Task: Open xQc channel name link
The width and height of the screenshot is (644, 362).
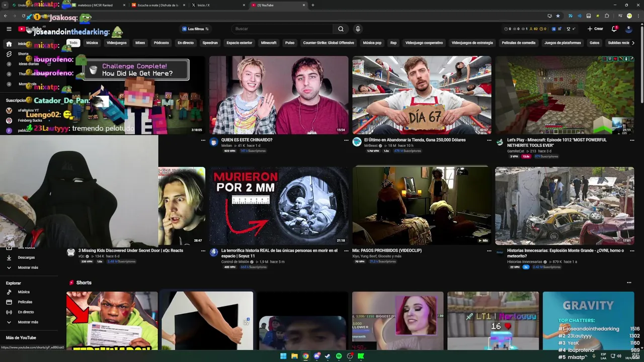Action: 81,256
